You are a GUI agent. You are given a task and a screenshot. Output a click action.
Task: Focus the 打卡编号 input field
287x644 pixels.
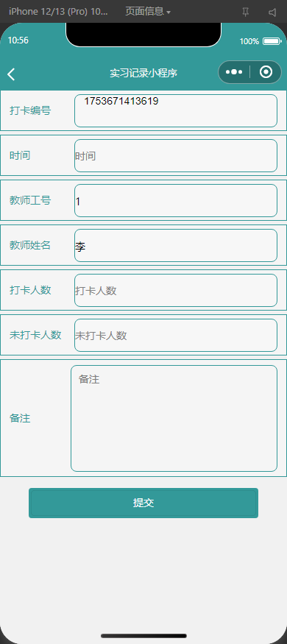tap(176, 110)
